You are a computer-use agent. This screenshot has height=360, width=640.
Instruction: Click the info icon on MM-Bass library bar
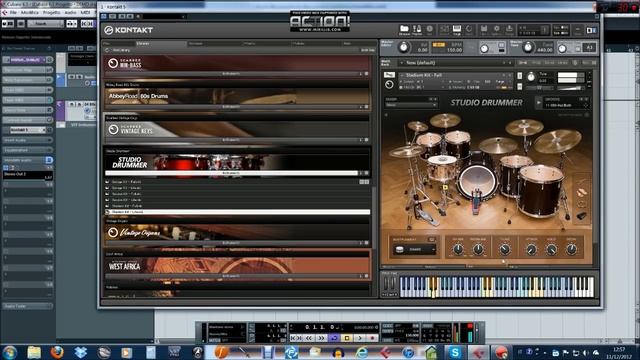click(x=361, y=74)
